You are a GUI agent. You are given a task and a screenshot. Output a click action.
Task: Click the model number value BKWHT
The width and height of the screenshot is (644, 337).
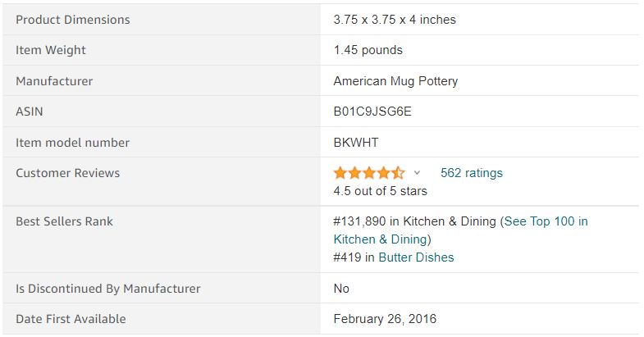(356, 143)
